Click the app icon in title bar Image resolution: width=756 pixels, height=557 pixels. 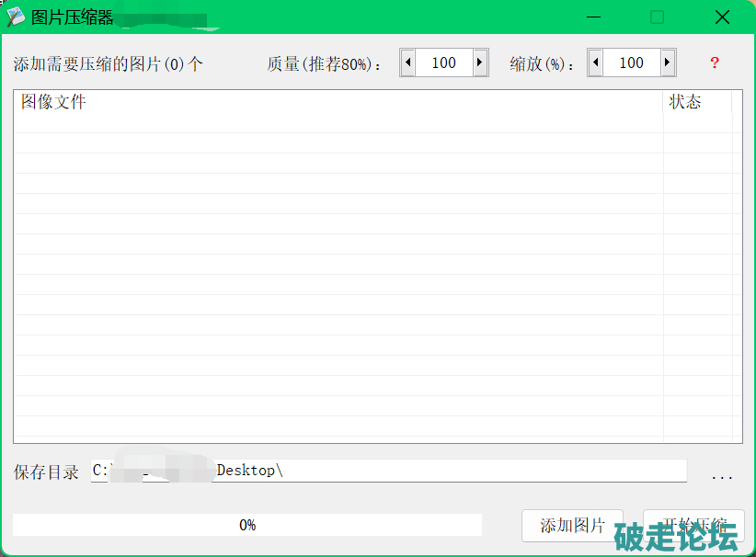tap(16, 17)
